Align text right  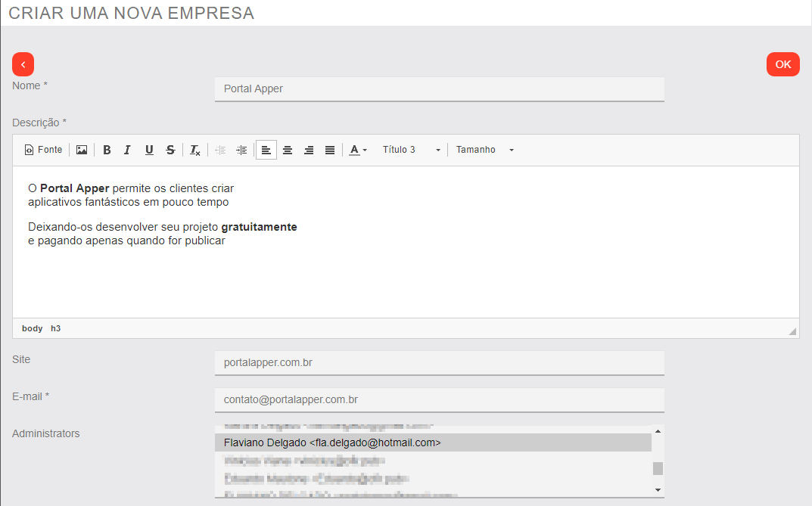309,150
